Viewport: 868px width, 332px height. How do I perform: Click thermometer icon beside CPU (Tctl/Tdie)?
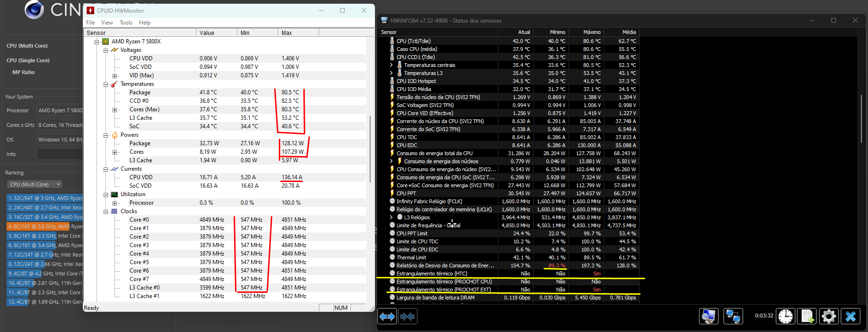click(392, 41)
